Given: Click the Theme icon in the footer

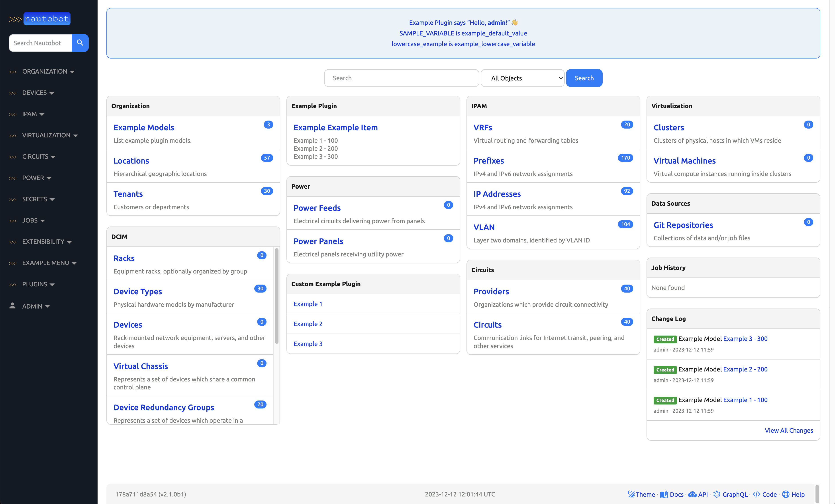Looking at the screenshot, I should pyautogui.click(x=631, y=494).
